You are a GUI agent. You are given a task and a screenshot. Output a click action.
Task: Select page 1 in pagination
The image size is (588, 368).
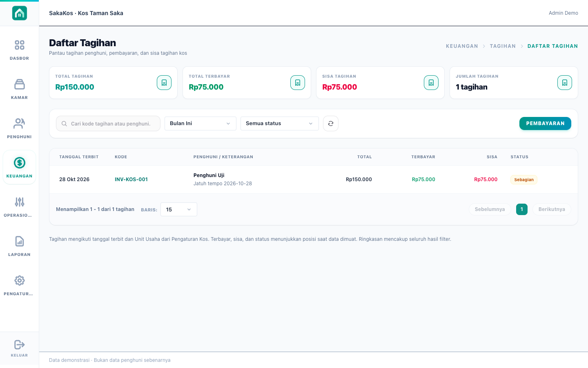click(522, 209)
